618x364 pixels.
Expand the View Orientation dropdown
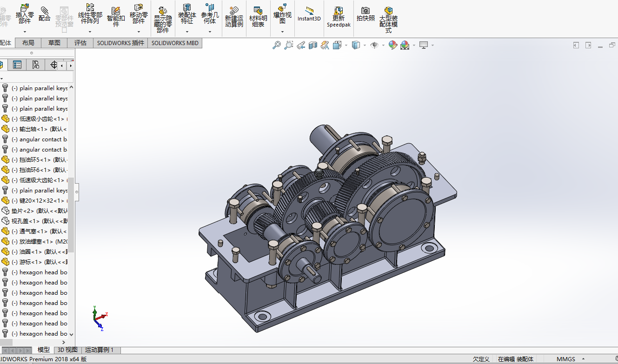point(346,45)
